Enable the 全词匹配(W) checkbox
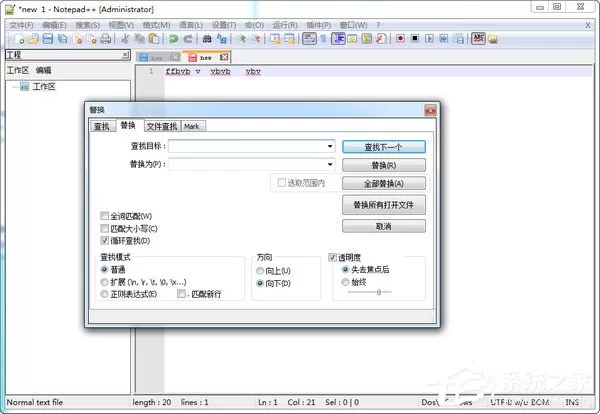Viewport: 600px width, 414px height. click(104, 216)
